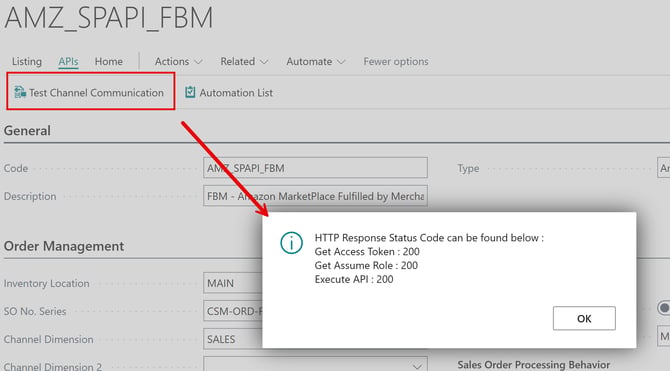Click the Code field AMZ_SPAPI_FBM
Image resolution: width=670 pixels, height=371 pixels.
pos(315,168)
